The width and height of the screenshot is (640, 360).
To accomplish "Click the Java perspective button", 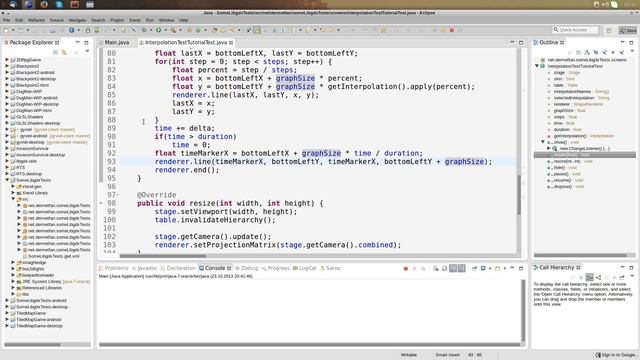I will coord(627,30).
